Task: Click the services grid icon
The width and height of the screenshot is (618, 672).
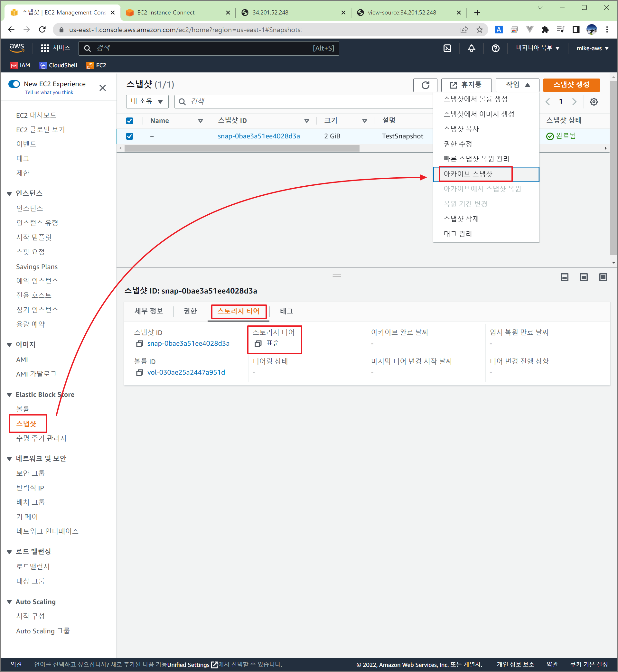Action: tap(45, 48)
